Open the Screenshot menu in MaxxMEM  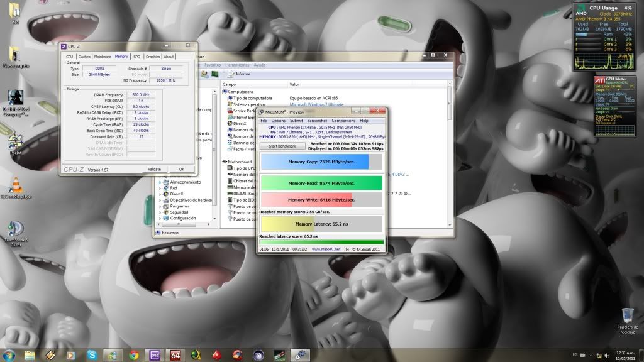317,121
